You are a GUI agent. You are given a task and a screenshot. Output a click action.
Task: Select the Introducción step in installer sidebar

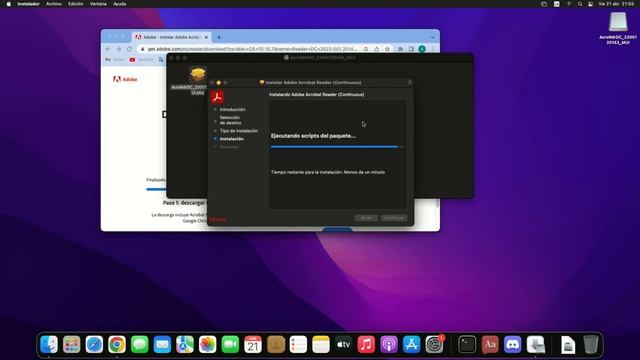233,109
